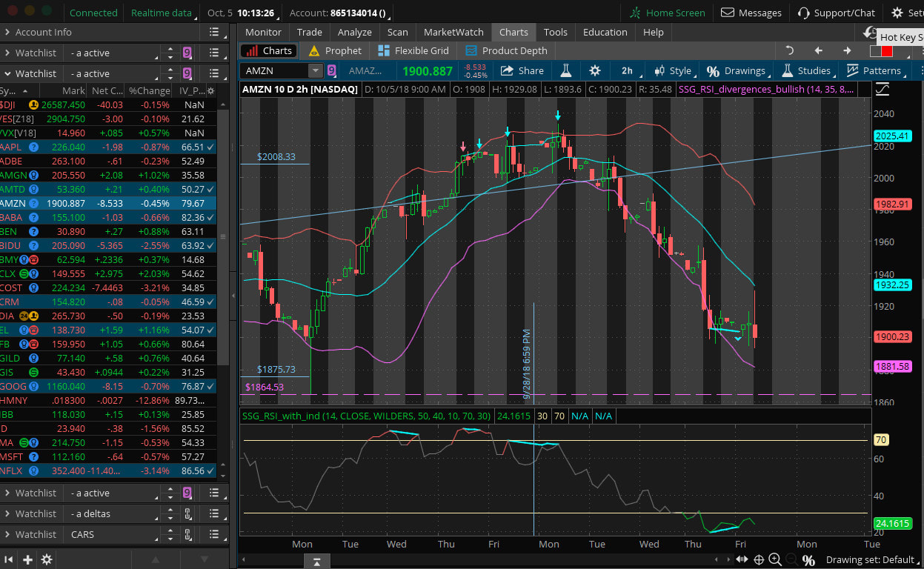Click the undo arrow icon in the charts bar
This screenshot has width=924, height=569.
tap(790, 50)
